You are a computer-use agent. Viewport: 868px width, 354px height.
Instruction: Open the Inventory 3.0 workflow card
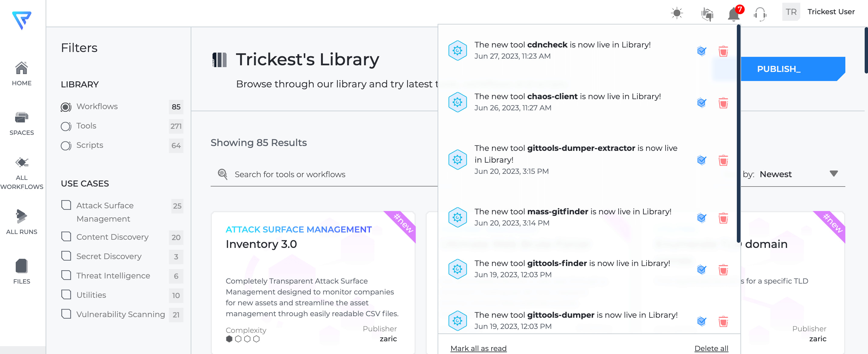(313, 283)
